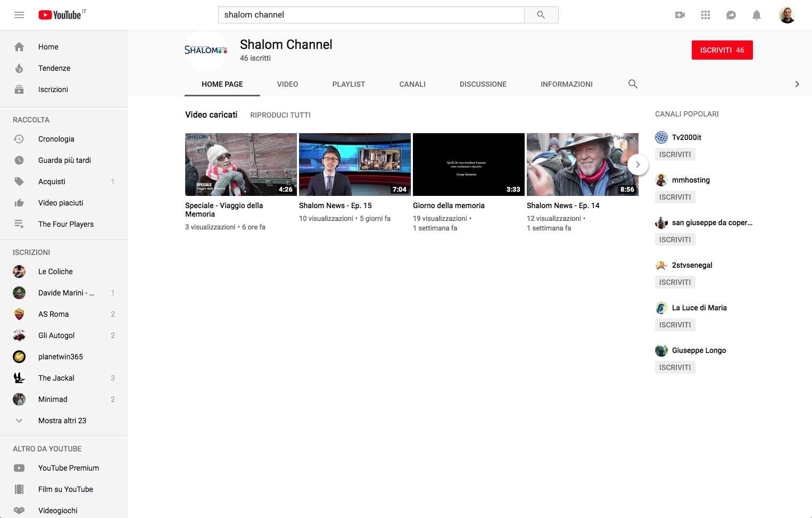Click the Giorno della memoria video title
Screen dimensions: 812x518
coord(449,205)
